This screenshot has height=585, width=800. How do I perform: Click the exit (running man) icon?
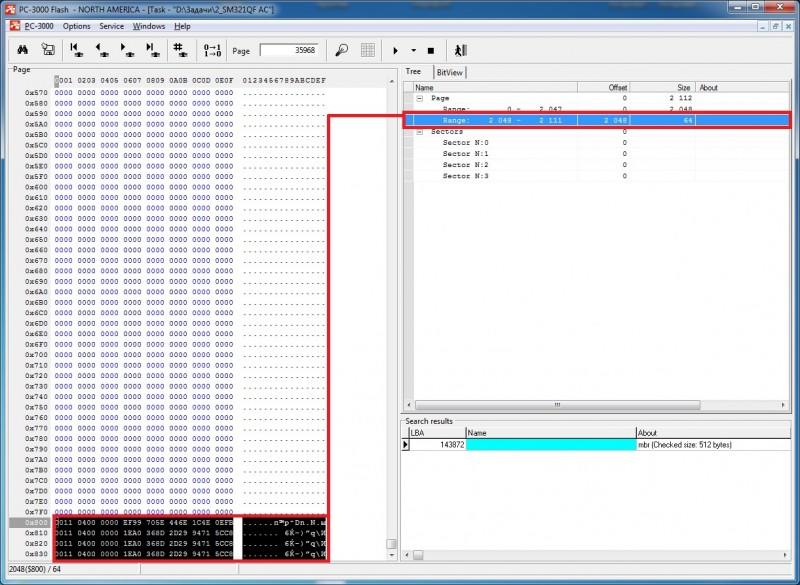coord(460,50)
